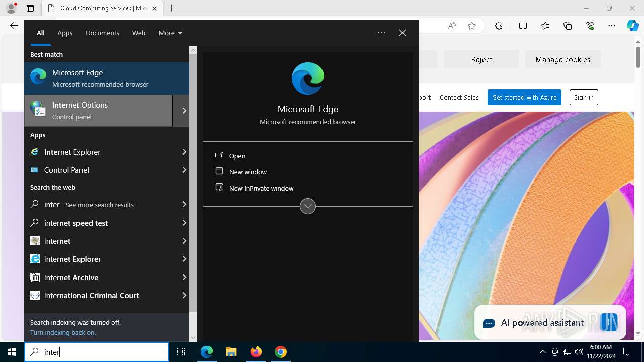
Task: Open a new Edge tab
Action: click(x=172, y=8)
